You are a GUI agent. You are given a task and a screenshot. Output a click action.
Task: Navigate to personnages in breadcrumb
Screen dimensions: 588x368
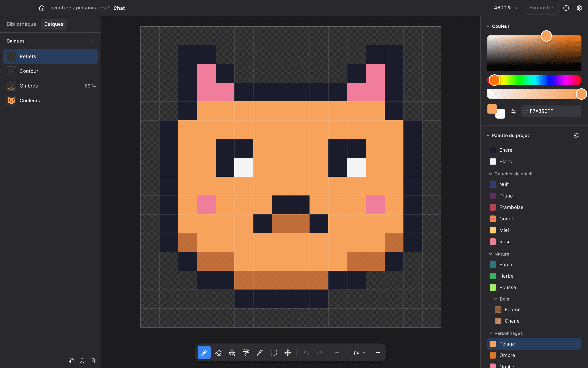pyautogui.click(x=91, y=8)
